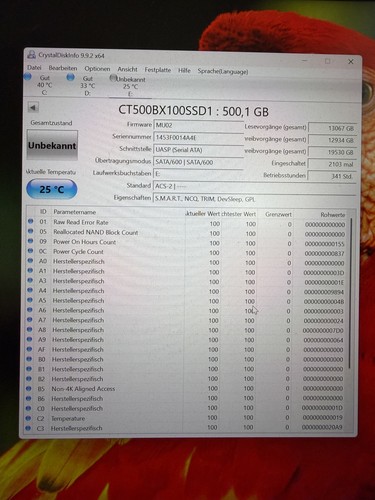Click the value 19530 GB
Viewport: 375px width, 500px height.
click(x=332, y=152)
